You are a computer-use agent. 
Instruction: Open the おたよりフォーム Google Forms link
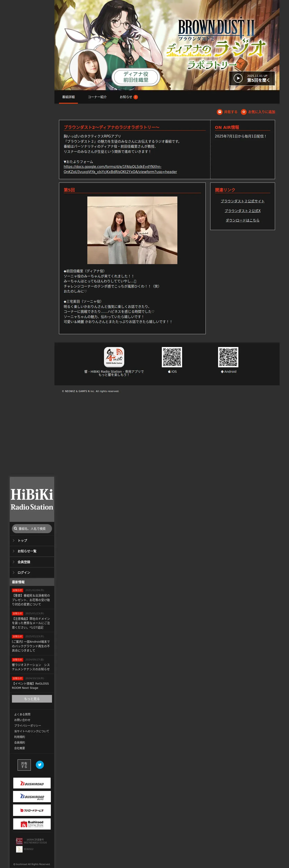[x=120, y=169]
